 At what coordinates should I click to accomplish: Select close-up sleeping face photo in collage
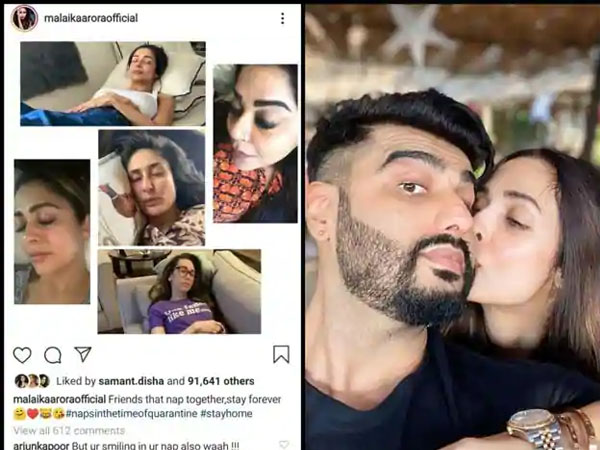click(52, 232)
